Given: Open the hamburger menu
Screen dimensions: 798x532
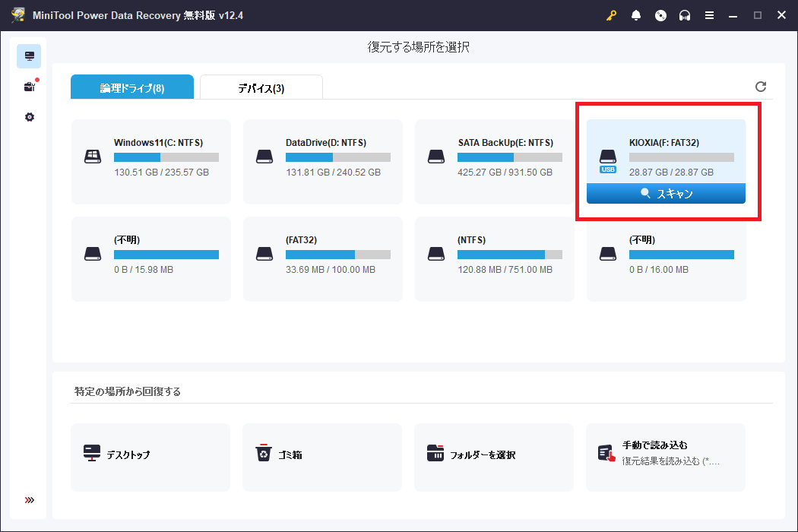Looking at the screenshot, I should (x=709, y=15).
